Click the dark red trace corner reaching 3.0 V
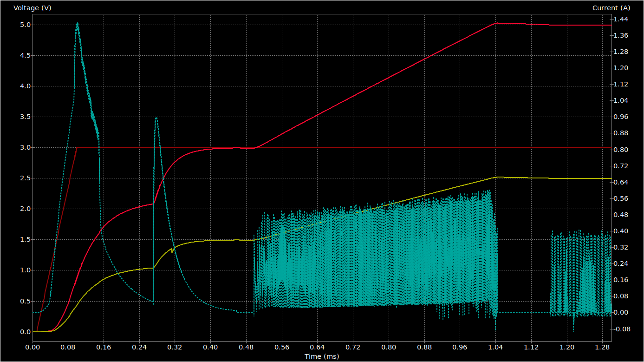Viewport: 644px width, 362px height. (77, 147)
